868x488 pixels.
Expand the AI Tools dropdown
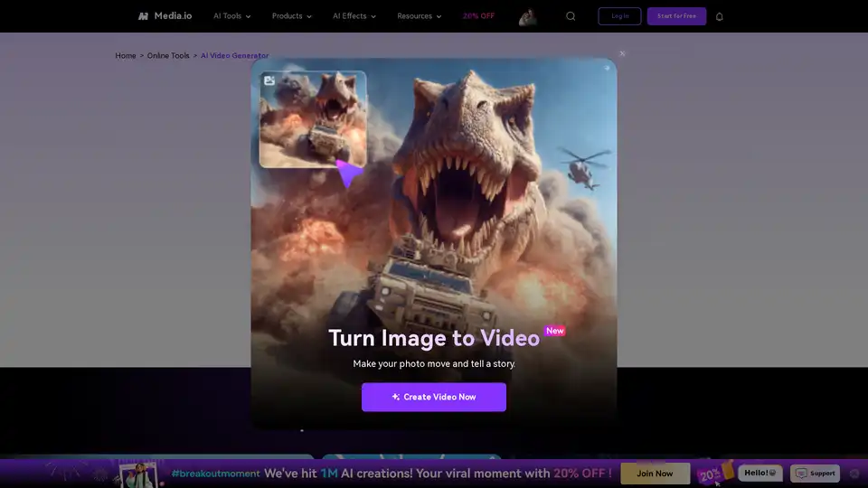tap(231, 16)
